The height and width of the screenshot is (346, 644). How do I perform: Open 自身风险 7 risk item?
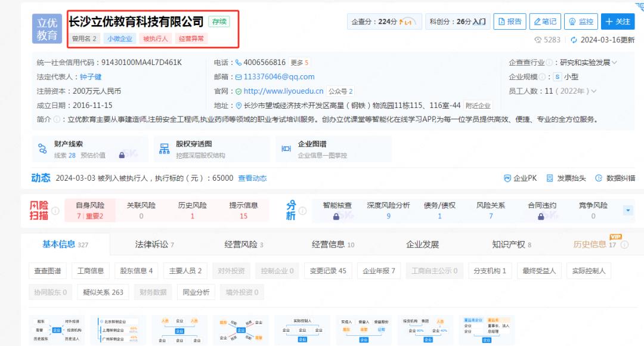pyautogui.click(x=90, y=211)
